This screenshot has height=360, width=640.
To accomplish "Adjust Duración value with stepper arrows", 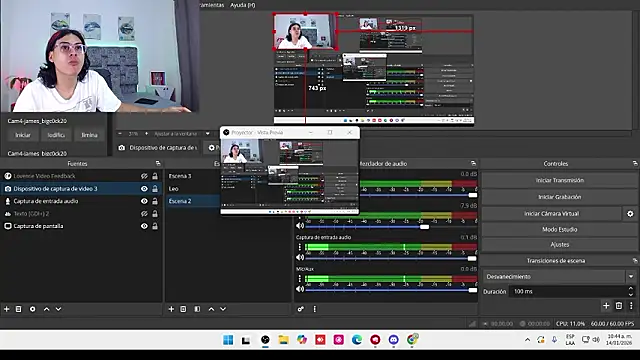I will [631, 291].
